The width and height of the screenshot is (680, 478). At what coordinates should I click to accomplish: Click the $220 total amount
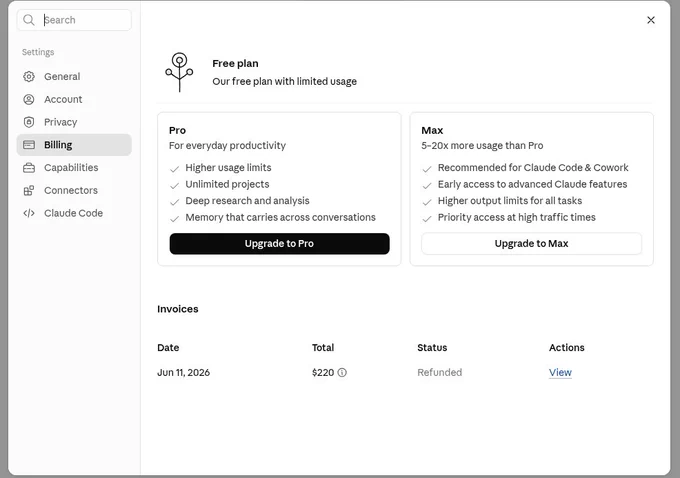tap(323, 373)
